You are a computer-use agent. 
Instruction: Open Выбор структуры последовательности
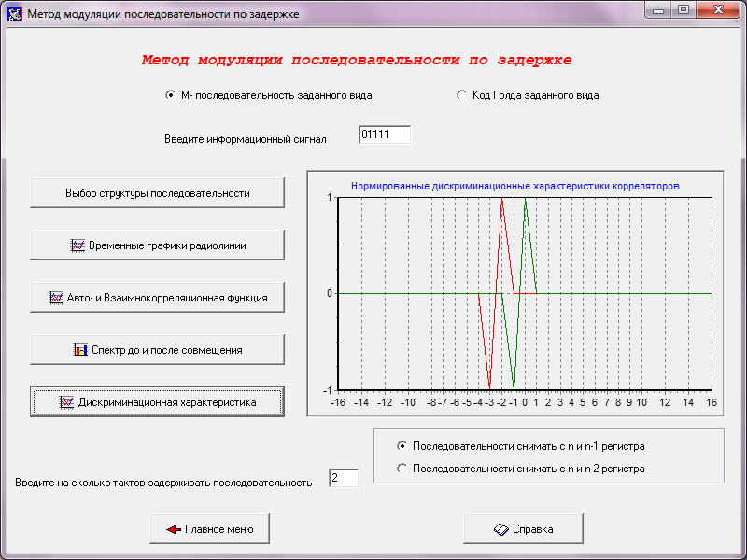pyautogui.click(x=157, y=193)
